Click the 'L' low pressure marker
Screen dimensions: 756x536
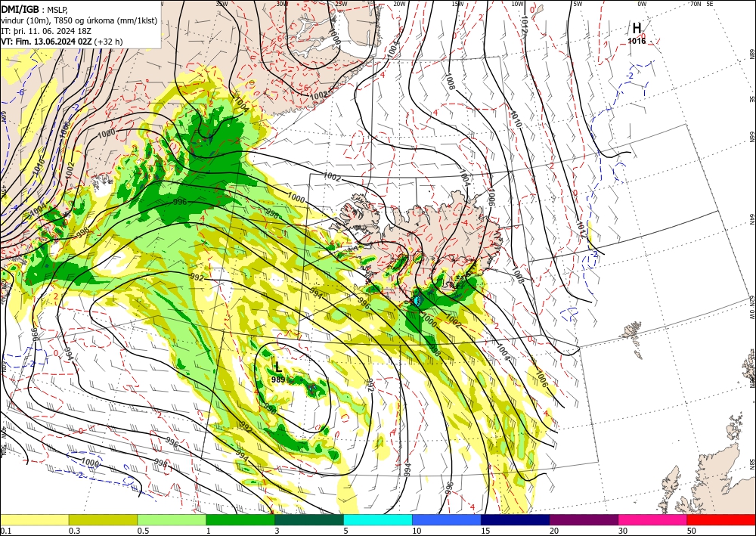pyautogui.click(x=278, y=367)
